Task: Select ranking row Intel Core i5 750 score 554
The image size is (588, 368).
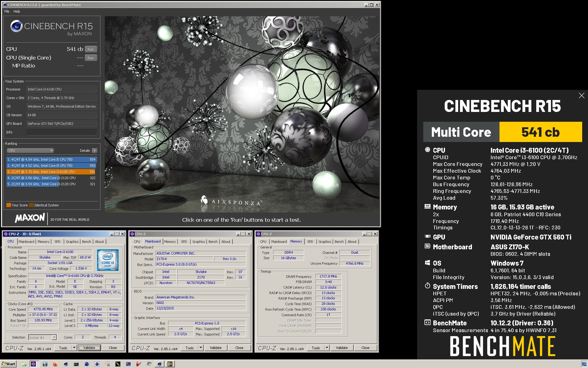Action: coord(51,159)
